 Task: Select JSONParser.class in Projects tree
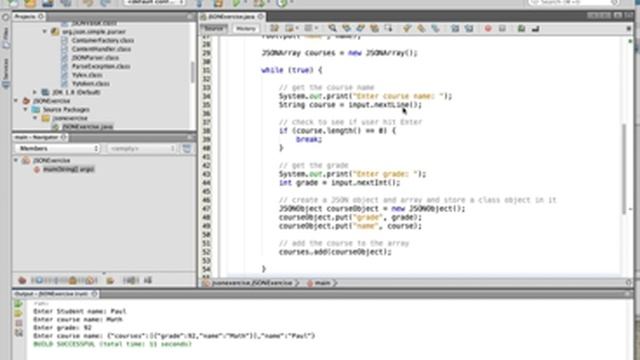point(95,58)
